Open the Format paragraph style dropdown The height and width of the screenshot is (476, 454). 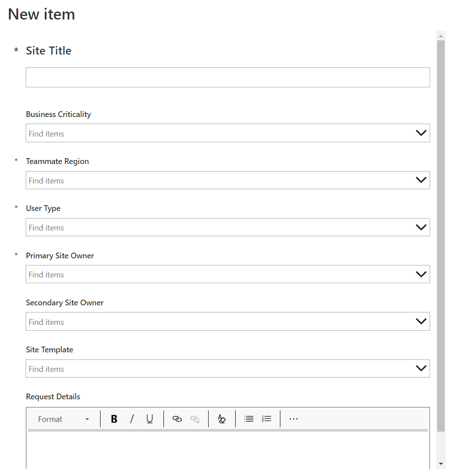[x=63, y=418]
